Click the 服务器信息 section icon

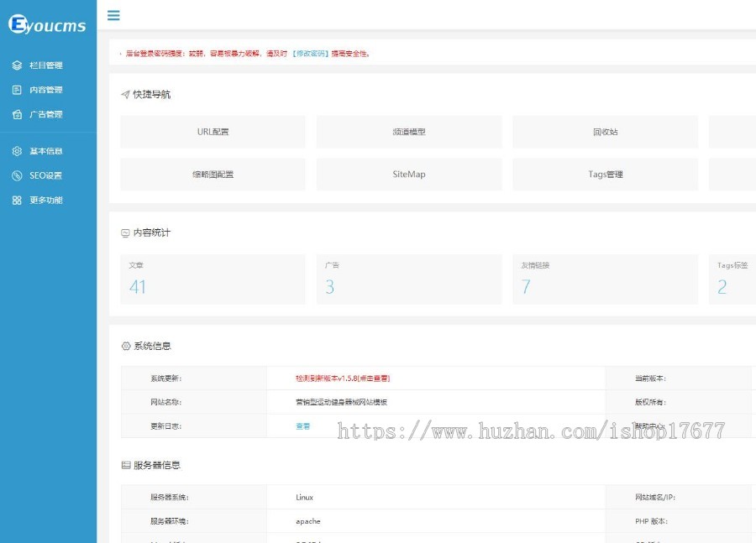(126, 465)
